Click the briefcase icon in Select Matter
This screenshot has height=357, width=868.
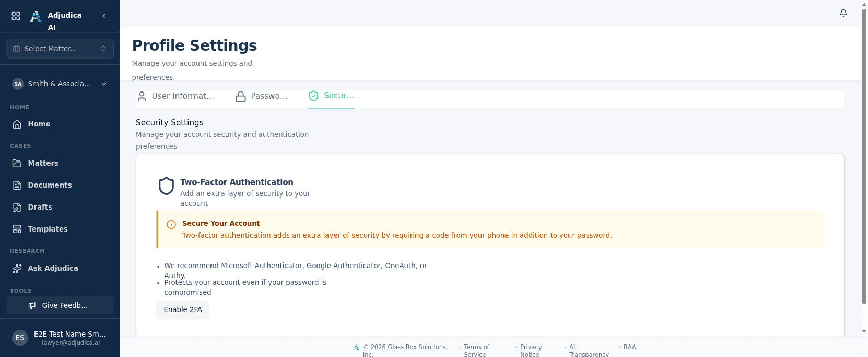pyautogui.click(x=17, y=49)
